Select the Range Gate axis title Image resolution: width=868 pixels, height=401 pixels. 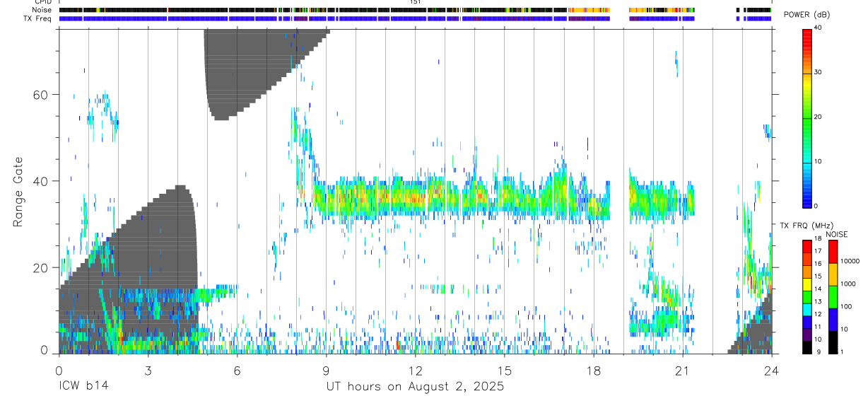coord(18,192)
